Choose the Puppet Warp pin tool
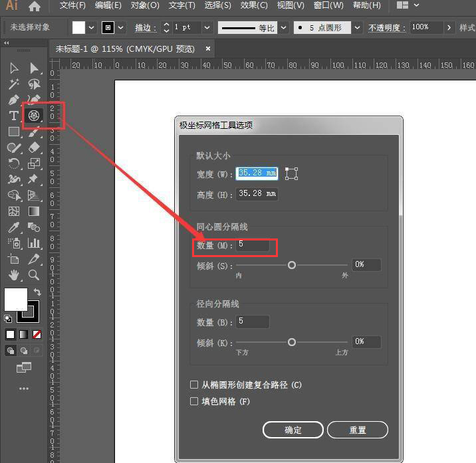Image resolution: width=476 pixels, height=463 pixels. pos(33,179)
